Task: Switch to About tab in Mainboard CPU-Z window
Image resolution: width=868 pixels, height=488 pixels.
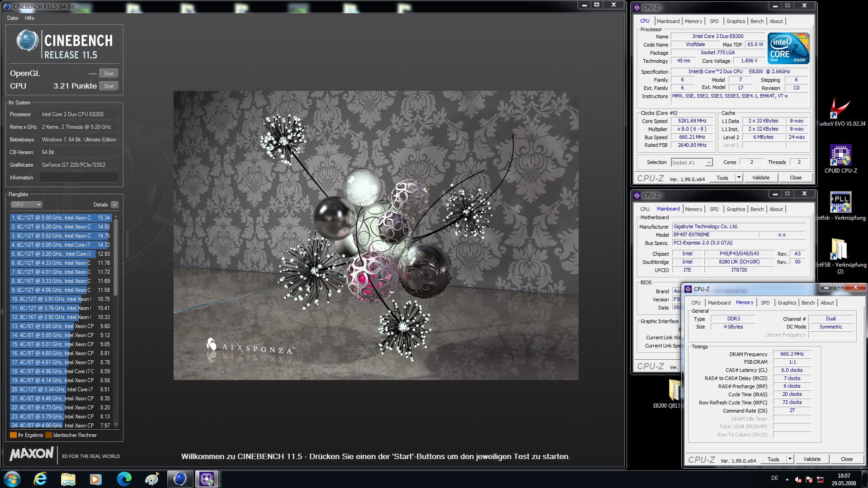Action: tap(776, 209)
